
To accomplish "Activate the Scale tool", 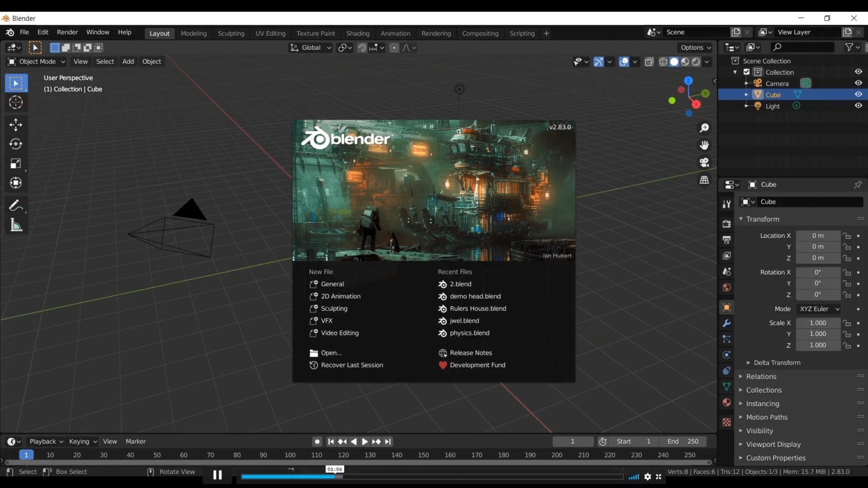I will tap(16, 164).
